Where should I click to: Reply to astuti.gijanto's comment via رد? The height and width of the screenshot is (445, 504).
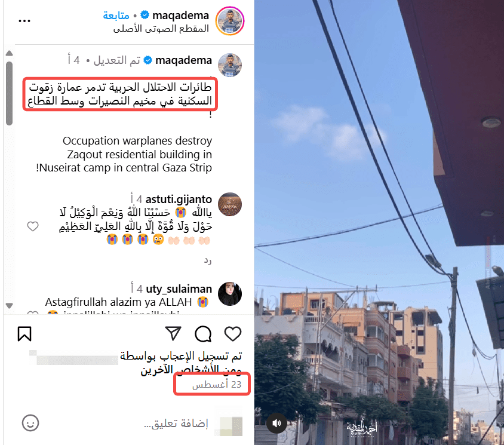tap(208, 260)
